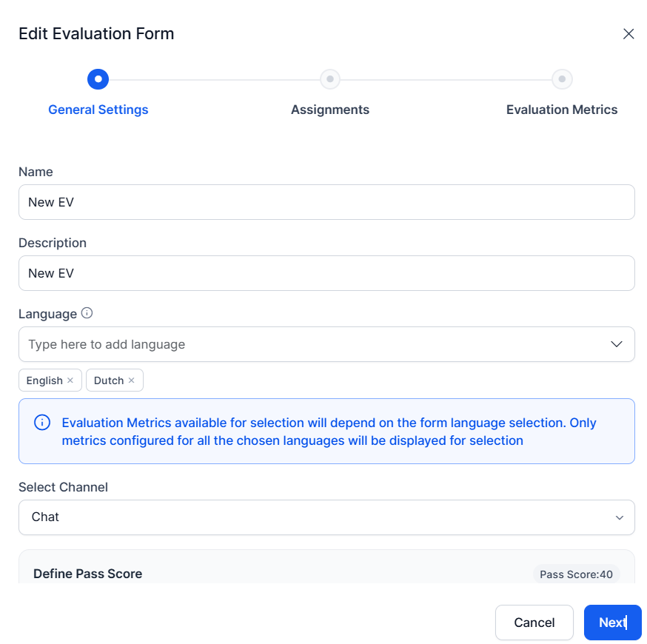Go to the Evaluation Metrics step label
The width and height of the screenshot is (647, 644).
pos(562,110)
